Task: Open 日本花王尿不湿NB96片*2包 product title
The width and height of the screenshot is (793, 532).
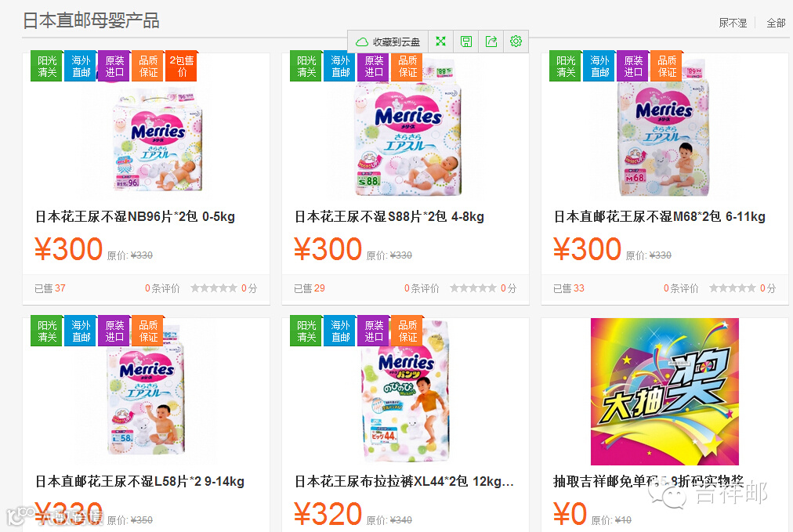Action: point(135,216)
